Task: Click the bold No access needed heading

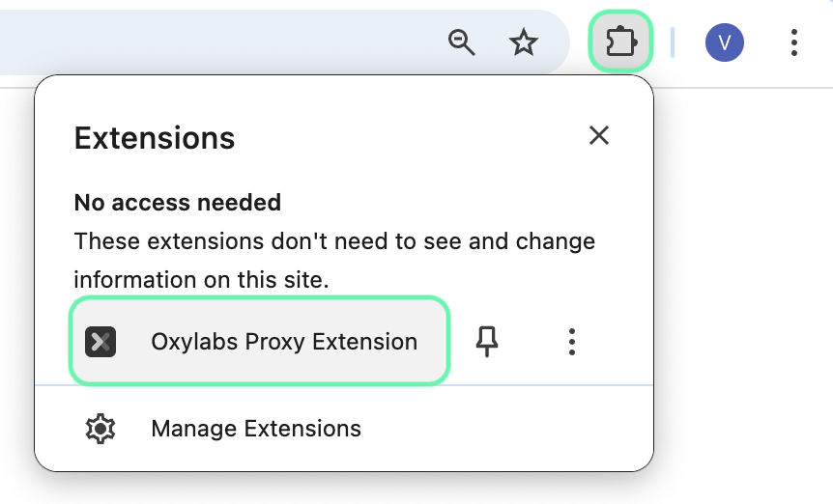Action: coord(178,203)
